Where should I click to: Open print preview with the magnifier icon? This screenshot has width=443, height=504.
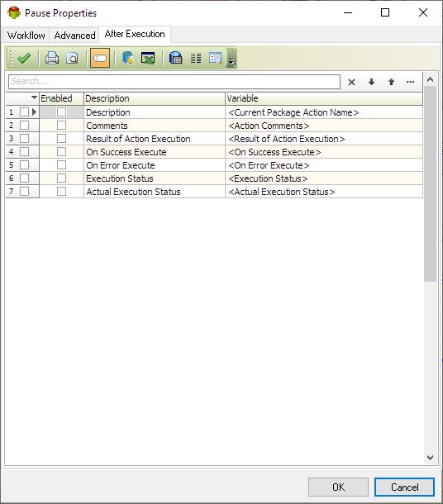tap(72, 58)
